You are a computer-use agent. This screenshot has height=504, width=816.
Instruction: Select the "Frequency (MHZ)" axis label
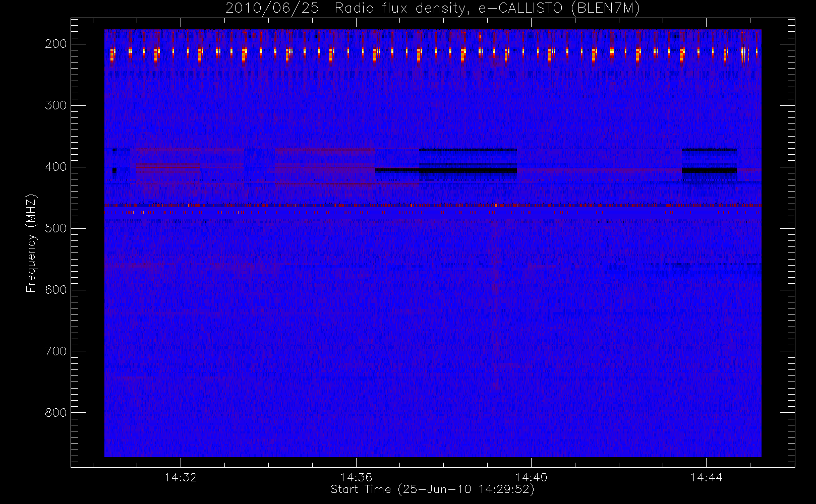coord(31,243)
